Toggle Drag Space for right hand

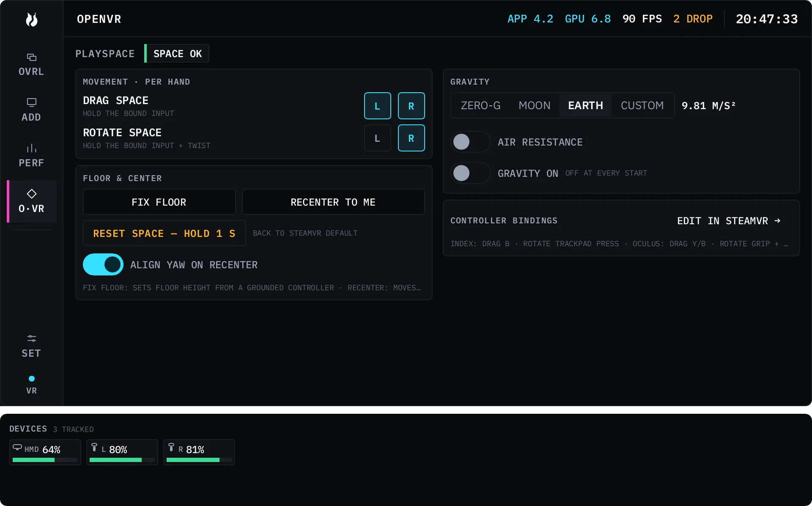[x=411, y=106]
